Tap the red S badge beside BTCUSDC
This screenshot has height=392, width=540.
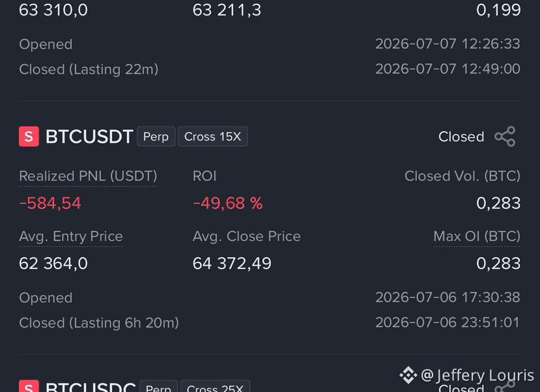click(x=29, y=386)
